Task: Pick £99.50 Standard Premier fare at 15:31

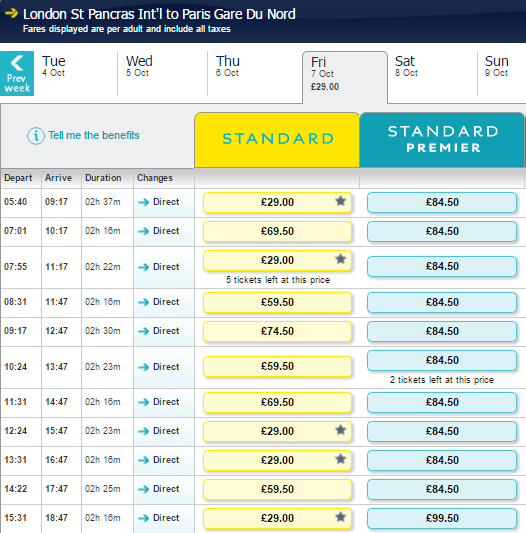Action: coord(442,518)
